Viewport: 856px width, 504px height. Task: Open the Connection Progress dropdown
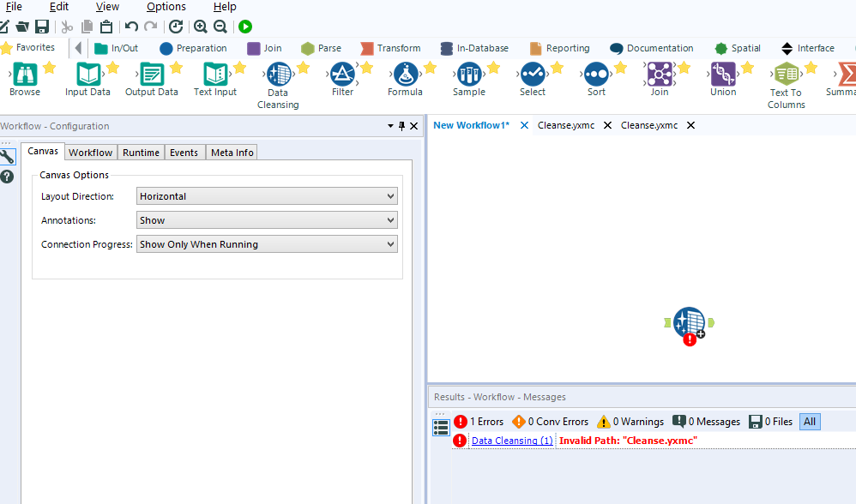[x=266, y=243]
